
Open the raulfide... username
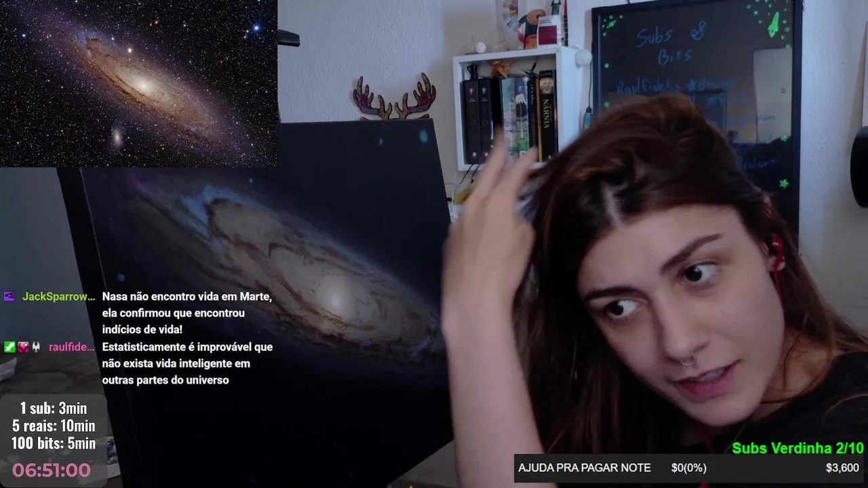72,347
